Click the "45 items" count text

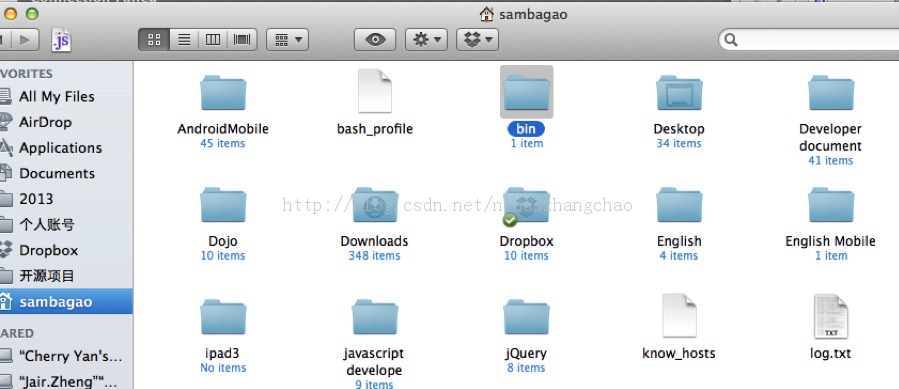click(x=222, y=143)
